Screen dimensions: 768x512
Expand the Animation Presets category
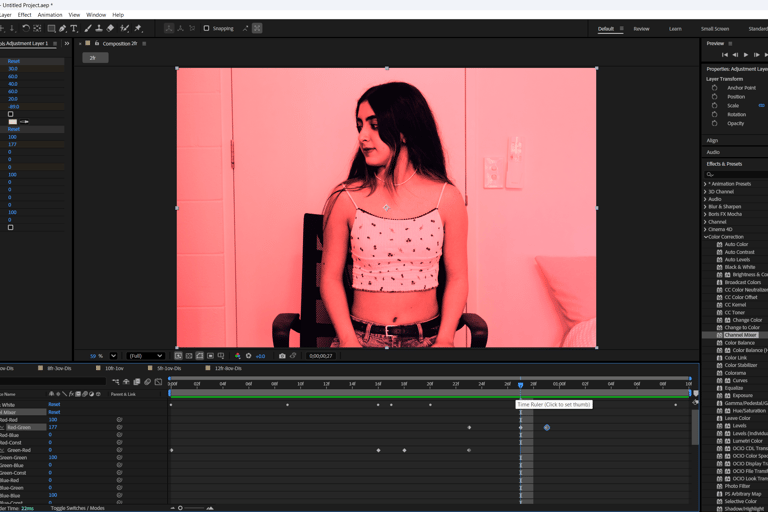coord(705,184)
